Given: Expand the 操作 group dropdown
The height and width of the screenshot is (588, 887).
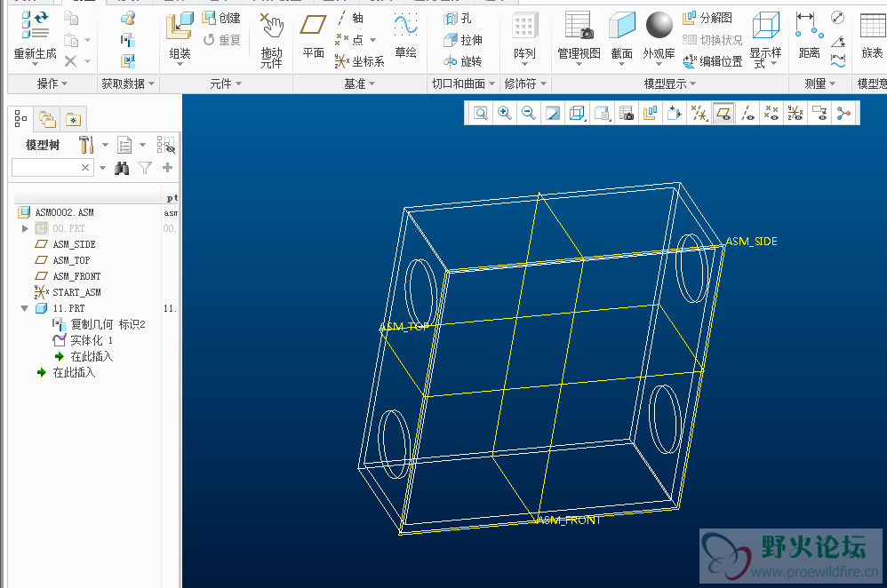Looking at the screenshot, I should (52, 83).
